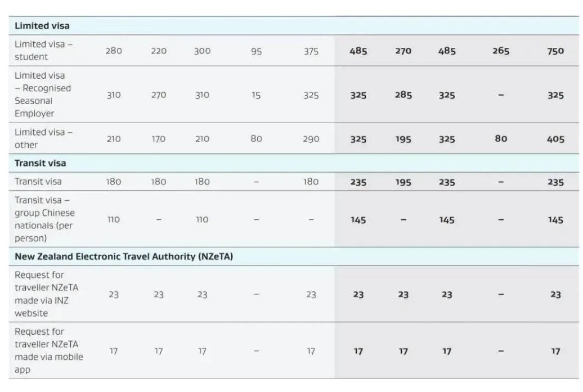Image resolution: width=583 pixels, height=392 pixels.
Task: Select the 290 cell in 'other' row
Action: pyautogui.click(x=311, y=138)
